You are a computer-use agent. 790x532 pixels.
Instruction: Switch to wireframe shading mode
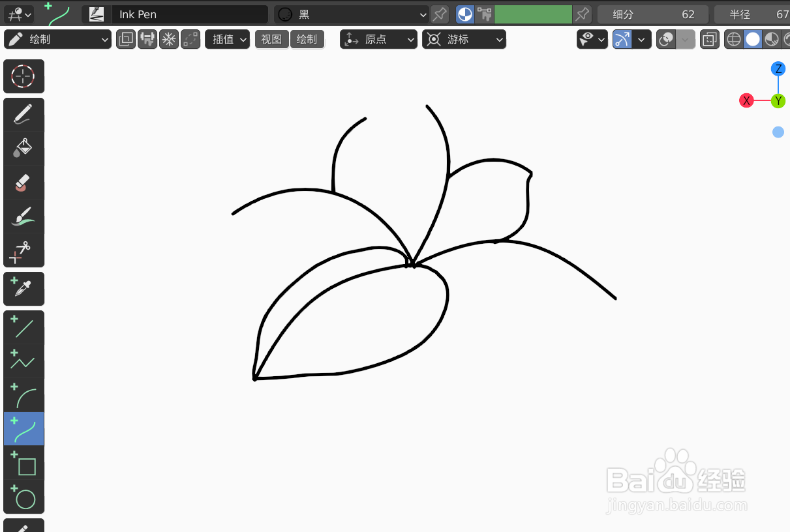734,39
